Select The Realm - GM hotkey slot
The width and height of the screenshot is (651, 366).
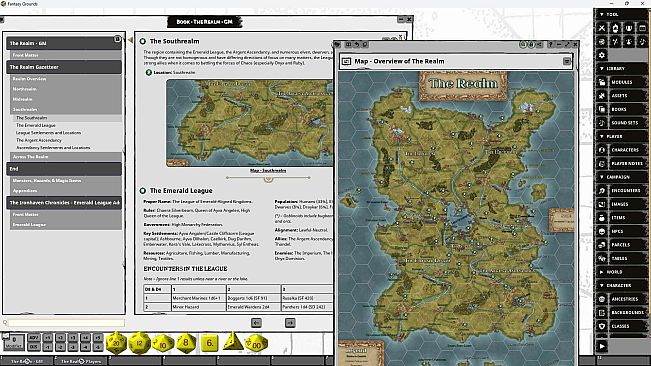tap(27, 361)
